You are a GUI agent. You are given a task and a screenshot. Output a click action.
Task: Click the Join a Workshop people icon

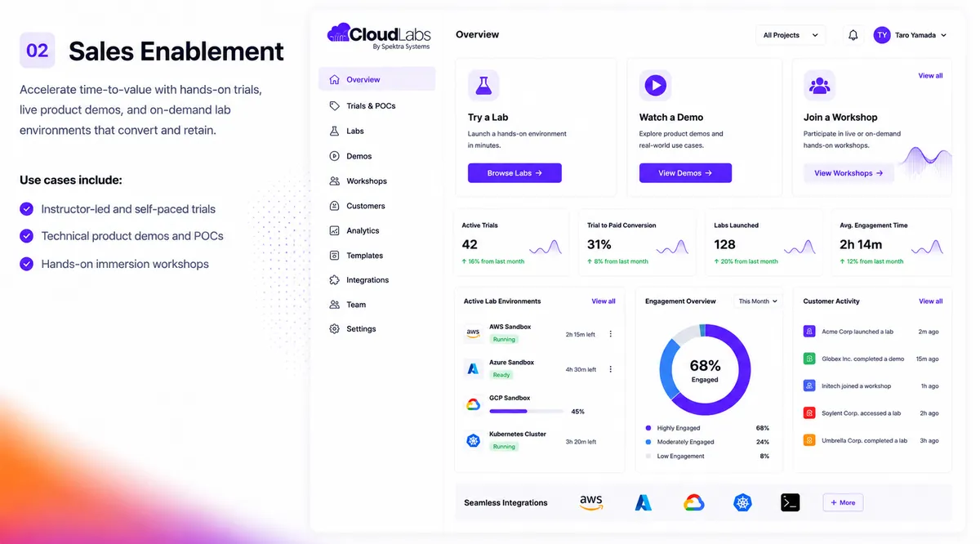819,85
